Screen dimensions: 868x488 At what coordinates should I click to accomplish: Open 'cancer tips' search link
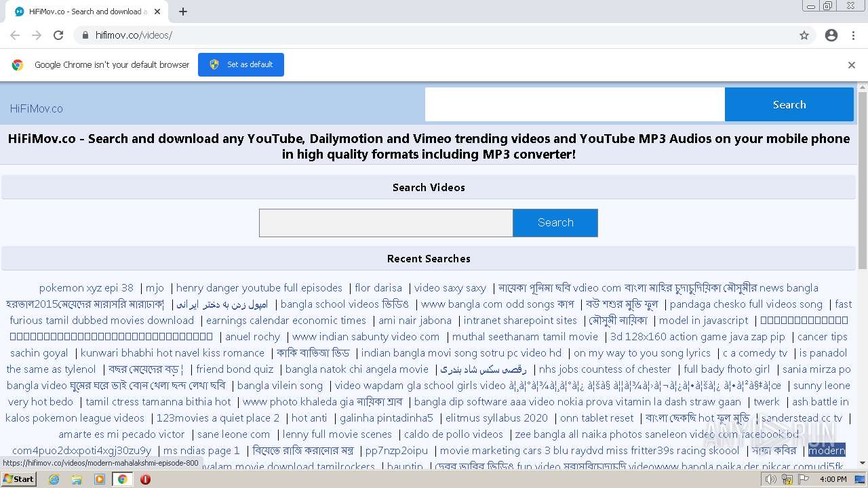click(823, 337)
